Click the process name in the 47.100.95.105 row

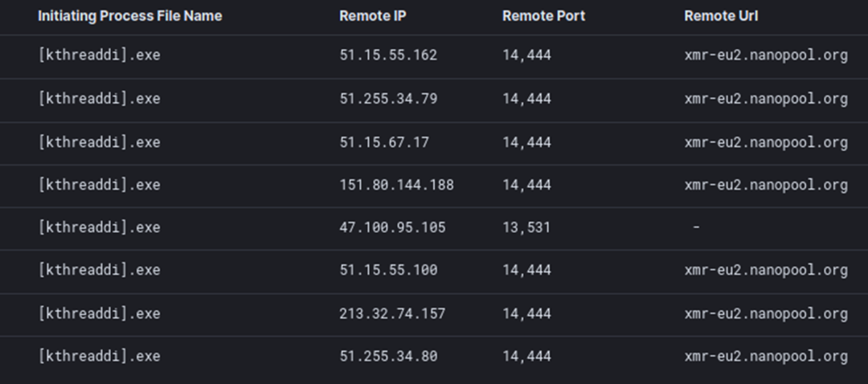[99, 227]
